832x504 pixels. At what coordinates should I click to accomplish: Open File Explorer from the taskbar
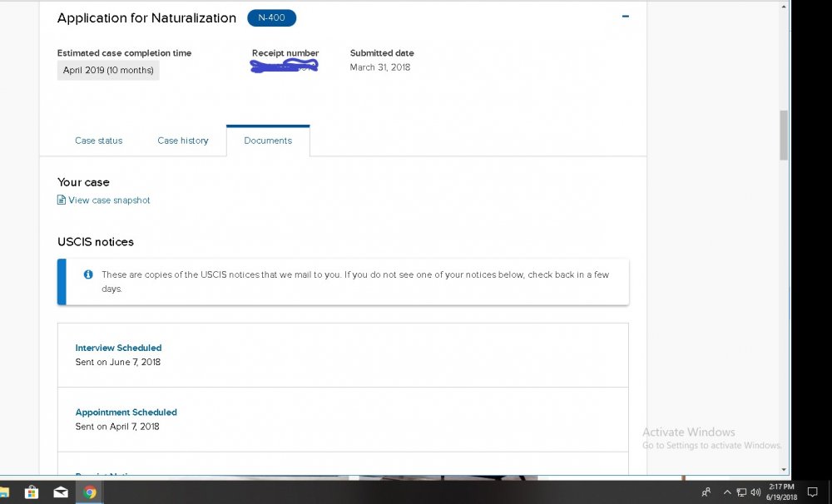[x=5, y=492]
